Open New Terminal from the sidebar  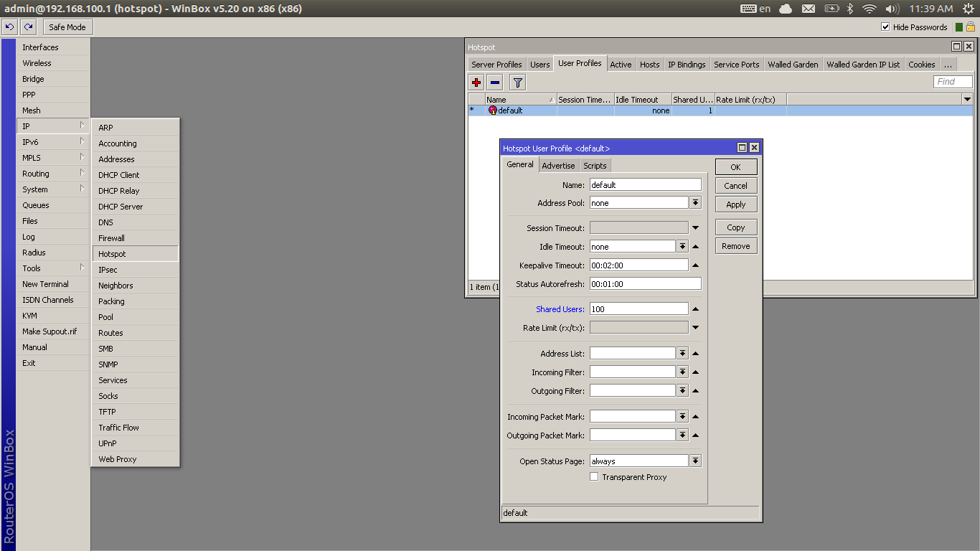53,284
